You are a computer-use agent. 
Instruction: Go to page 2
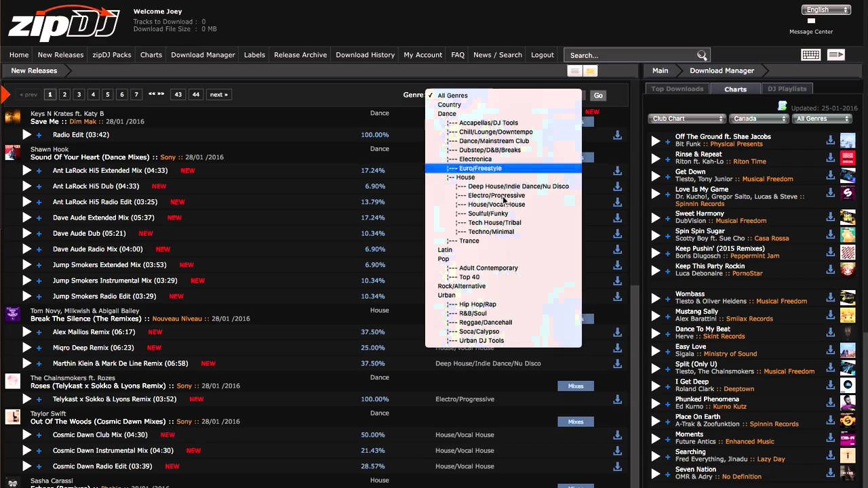[64, 94]
